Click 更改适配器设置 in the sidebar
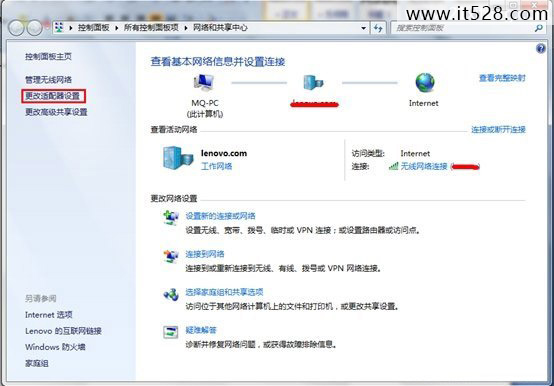Viewport: 554px width, 386px height. point(53,96)
